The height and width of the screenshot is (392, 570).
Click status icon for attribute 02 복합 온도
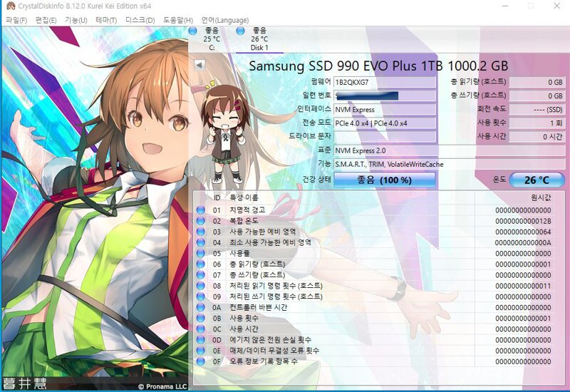pos(200,221)
